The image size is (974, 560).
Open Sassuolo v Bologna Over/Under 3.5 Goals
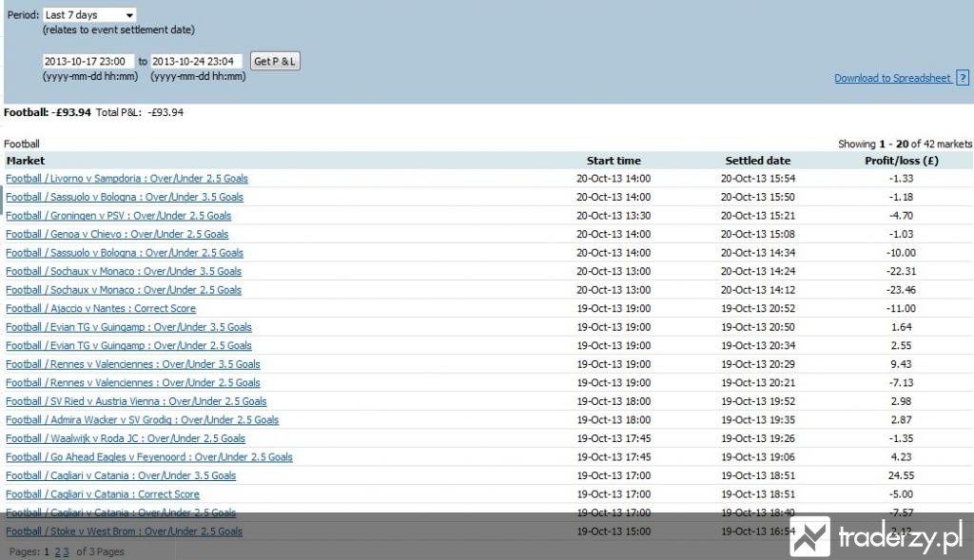coord(125,198)
